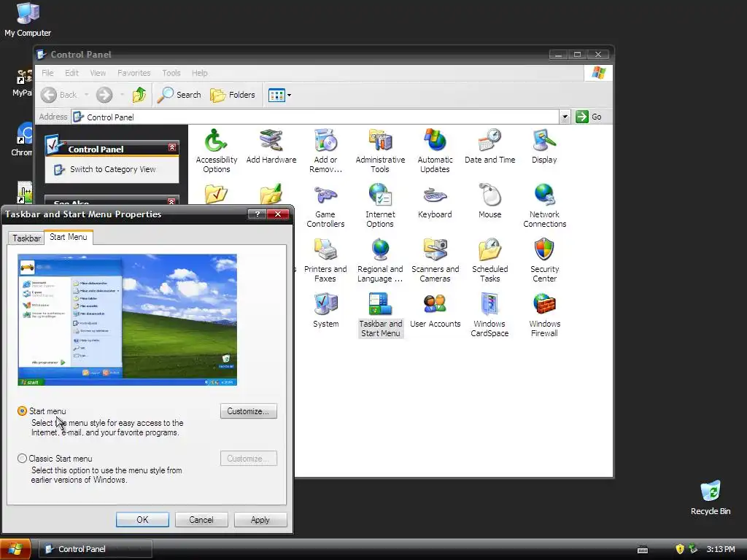Open Security Center icon
The image size is (747, 560).
point(544,260)
